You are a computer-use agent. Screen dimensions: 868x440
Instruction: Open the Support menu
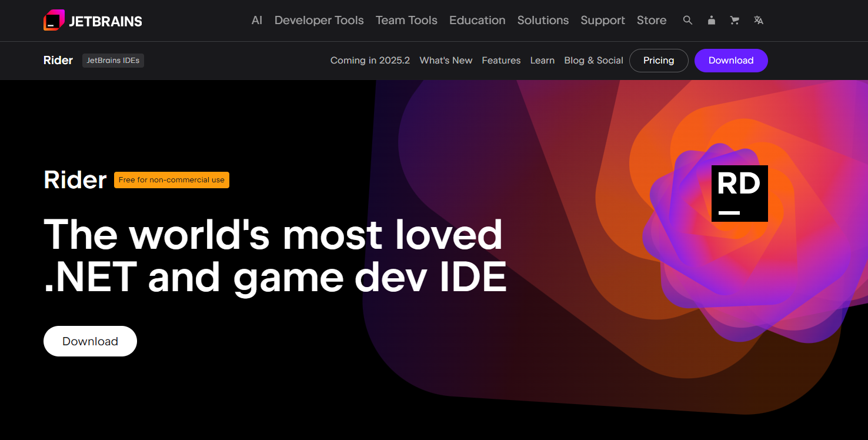coord(603,20)
